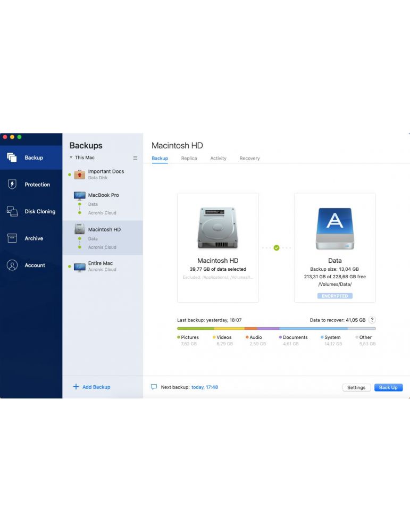
Task: Click the Backup size: 13,04 GB text
Action: click(334, 269)
